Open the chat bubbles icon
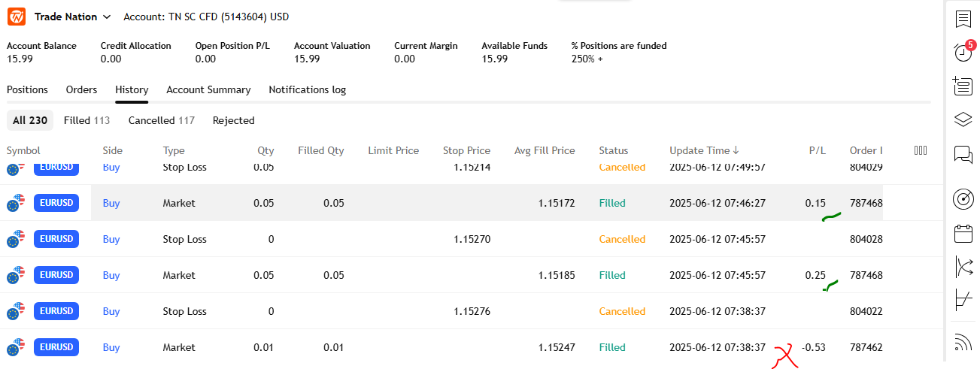 [963, 154]
